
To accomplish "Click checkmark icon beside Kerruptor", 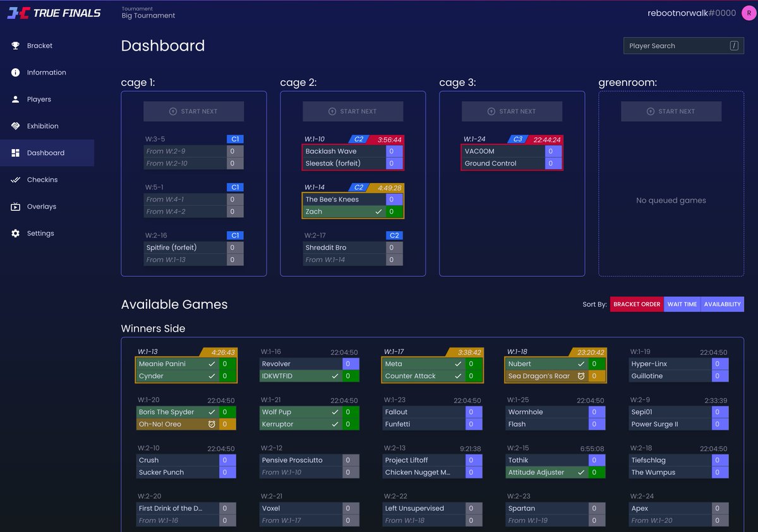I will [335, 424].
